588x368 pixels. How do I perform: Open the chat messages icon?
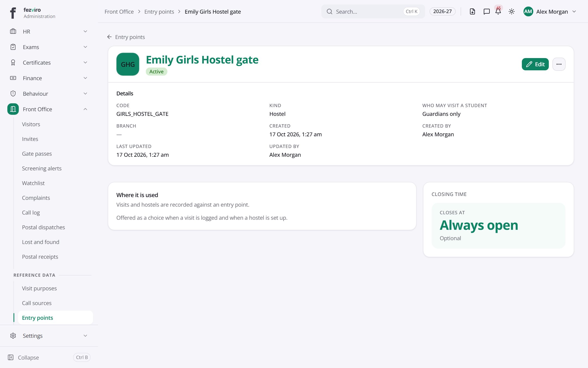pos(486,11)
